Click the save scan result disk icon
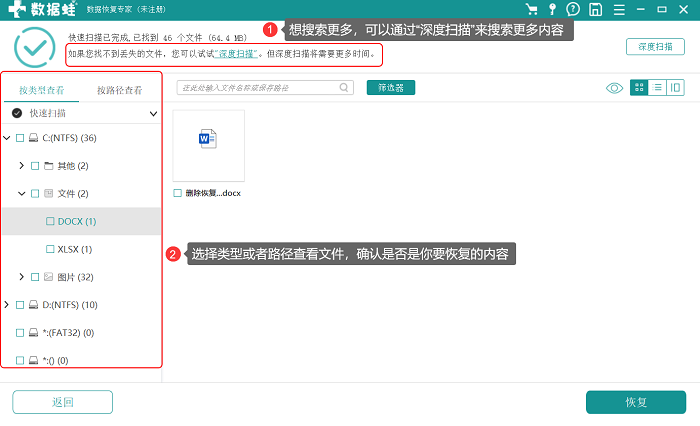The width and height of the screenshot is (700, 426). point(596,9)
